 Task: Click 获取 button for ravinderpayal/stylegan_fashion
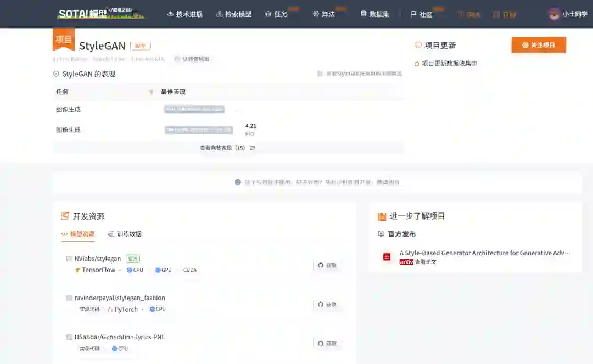click(x=327, y=304)
